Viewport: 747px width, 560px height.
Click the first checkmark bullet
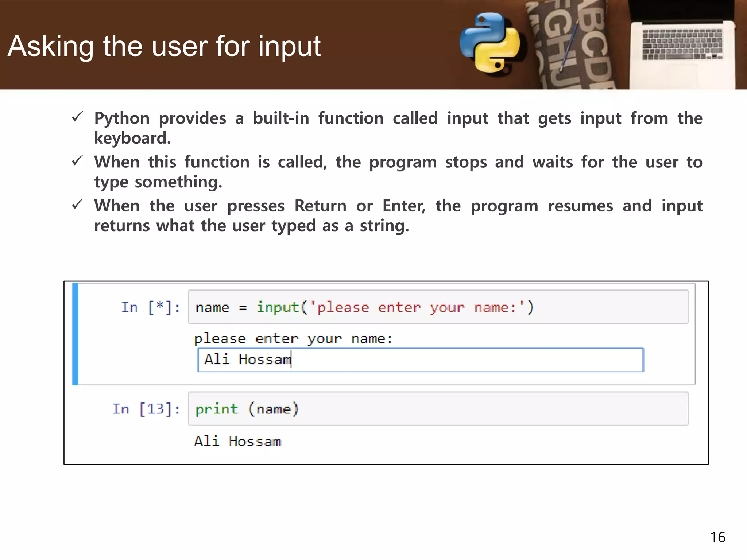tap(77, 117)
